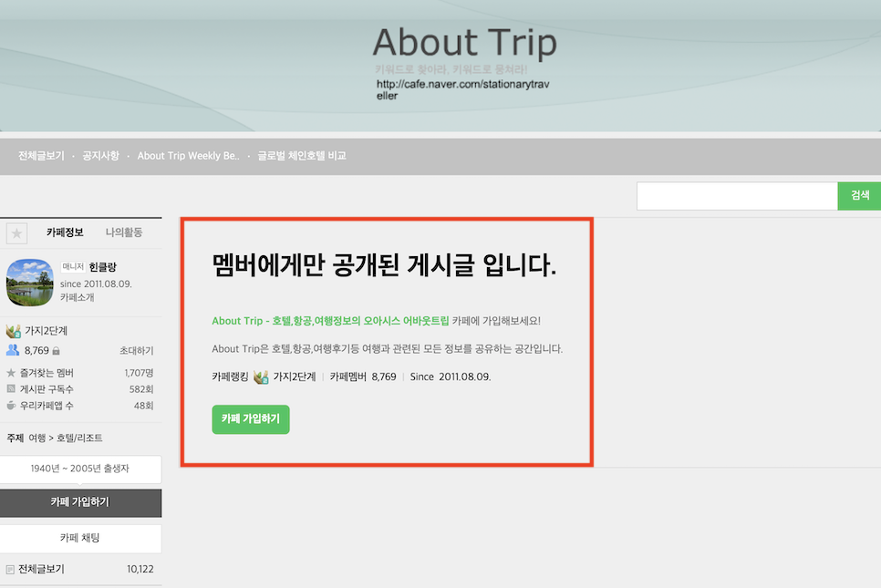Click the dark 카페 가입하기 sidebar button
The image size is (881, 588).
(x=80, y=502)
